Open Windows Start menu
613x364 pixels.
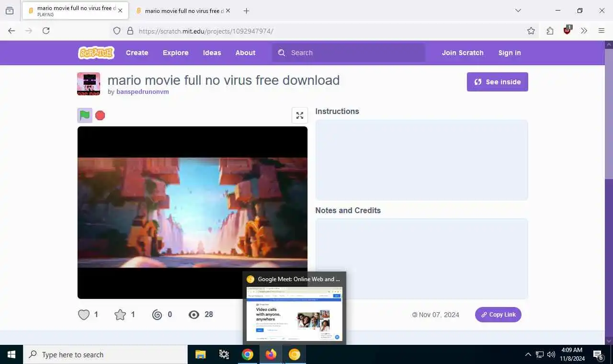coord(11,354)
